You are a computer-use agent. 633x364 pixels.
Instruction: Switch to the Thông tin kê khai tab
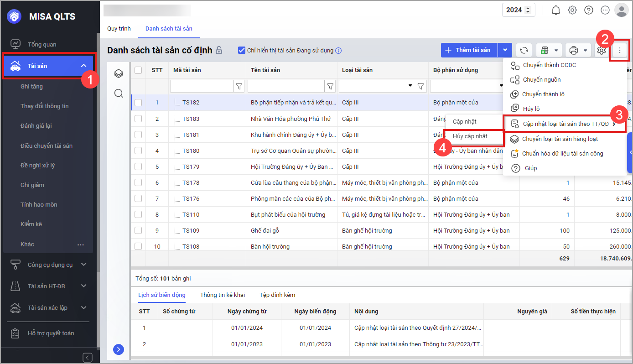click(222, 295)
